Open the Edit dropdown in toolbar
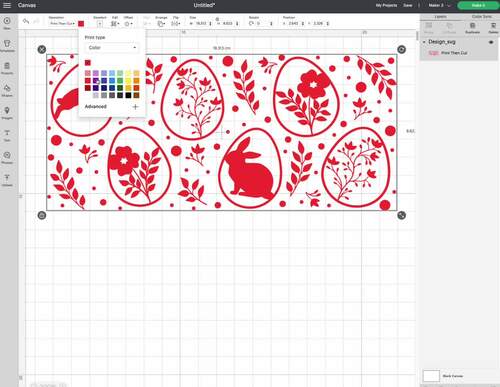Screen dimensions: 500x387 (115, 24)
